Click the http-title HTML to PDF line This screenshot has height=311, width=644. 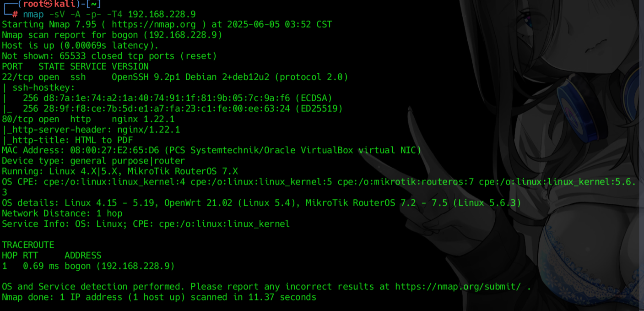(67, 140)
